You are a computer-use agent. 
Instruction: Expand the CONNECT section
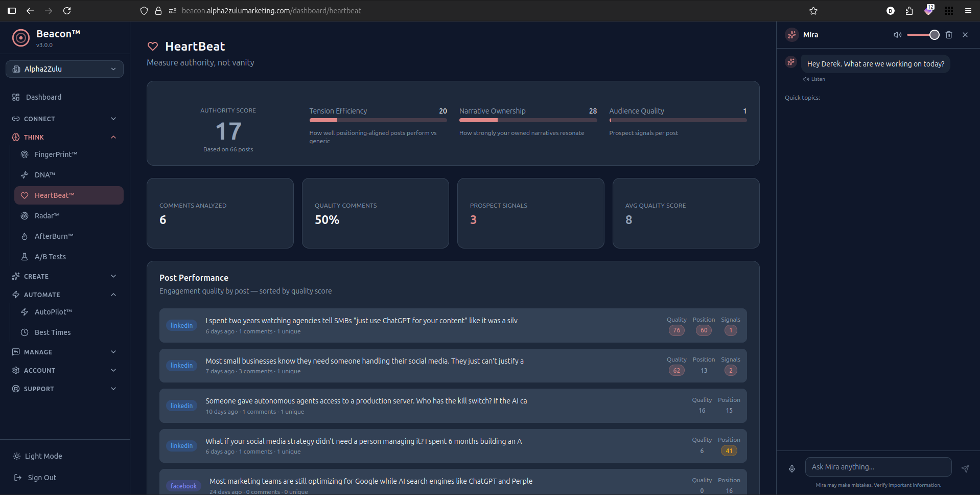(x=64, y=119)
